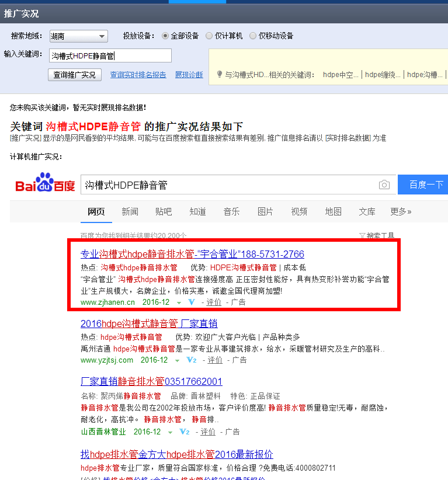448x480 pixels.
Task: Click the 山西晋林管业 green source text
Action: (103, 432)
